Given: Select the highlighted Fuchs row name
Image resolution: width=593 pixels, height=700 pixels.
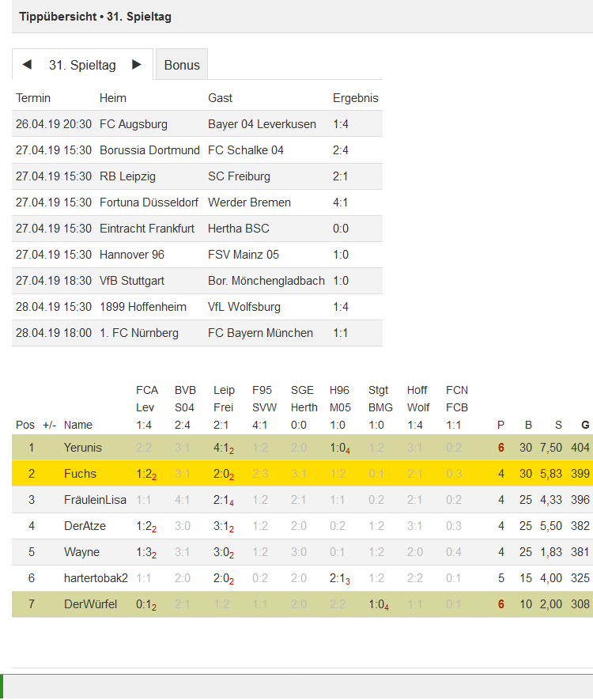Looking at the screenshot, I should 80,474.
